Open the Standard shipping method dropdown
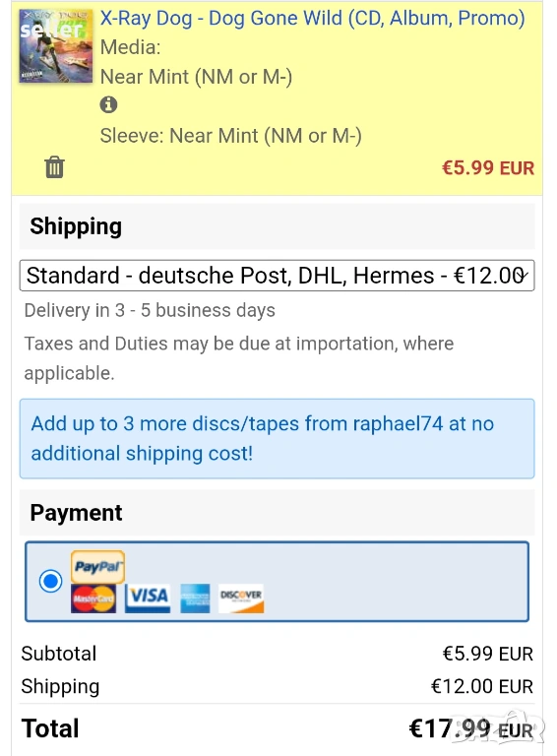 (278, 276)
